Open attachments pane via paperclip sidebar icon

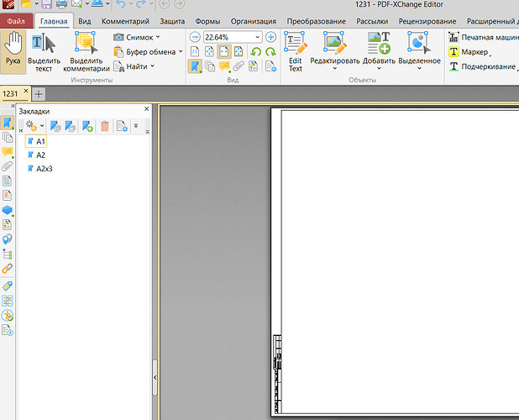click(7, 166)
